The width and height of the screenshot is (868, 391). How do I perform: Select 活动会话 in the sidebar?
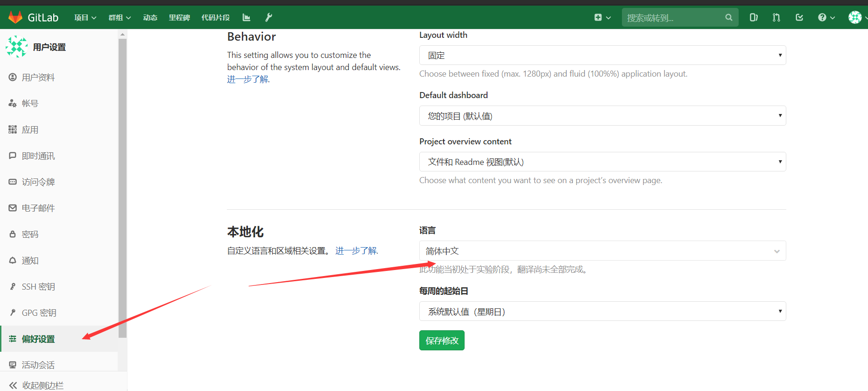pyautogui.click(x=59, y=364)
